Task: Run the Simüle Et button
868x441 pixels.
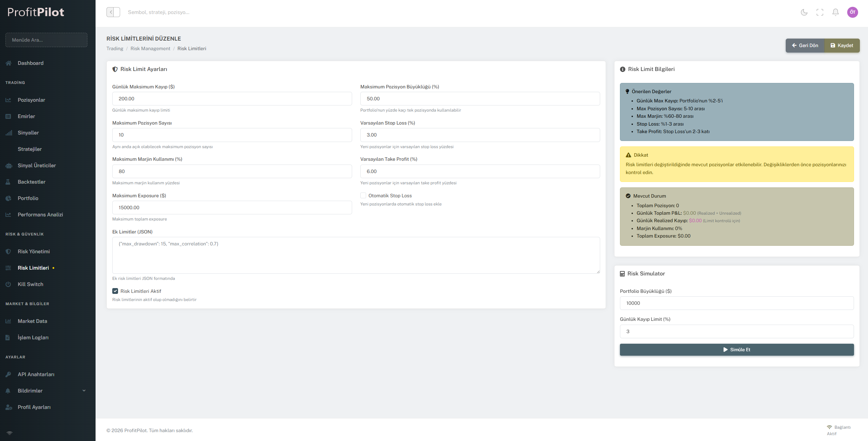Action: (736, 350)
